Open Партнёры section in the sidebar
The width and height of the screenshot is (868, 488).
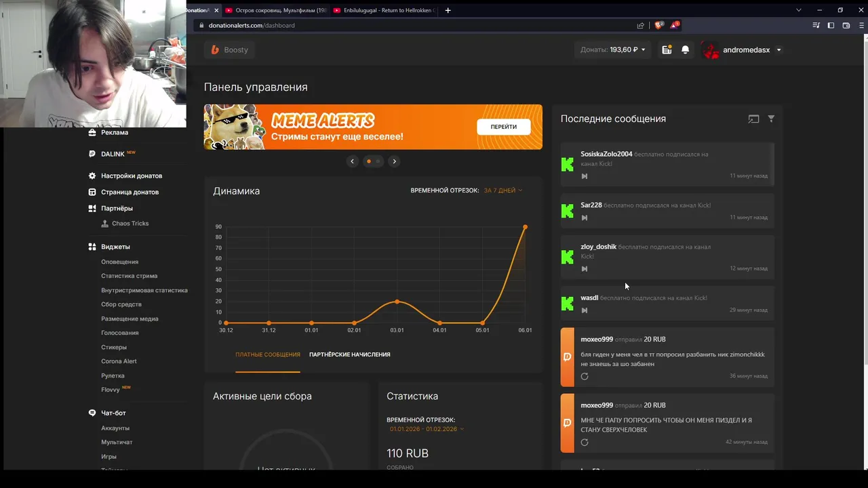(117, 208)
